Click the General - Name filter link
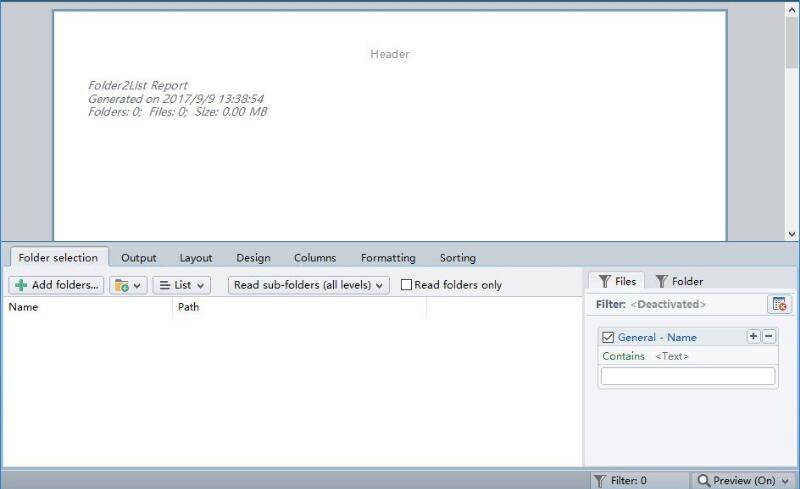The image size is (800, 489). [x=657, y=337]
